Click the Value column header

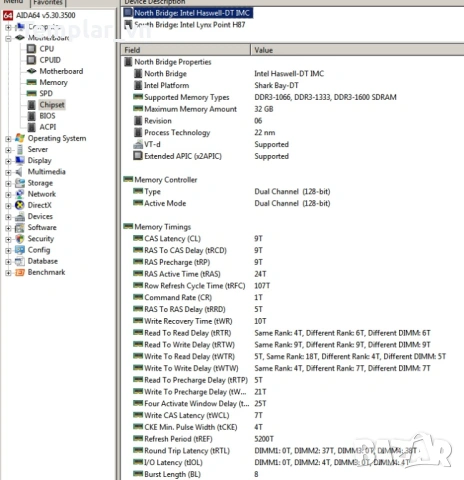pos(357,50)
